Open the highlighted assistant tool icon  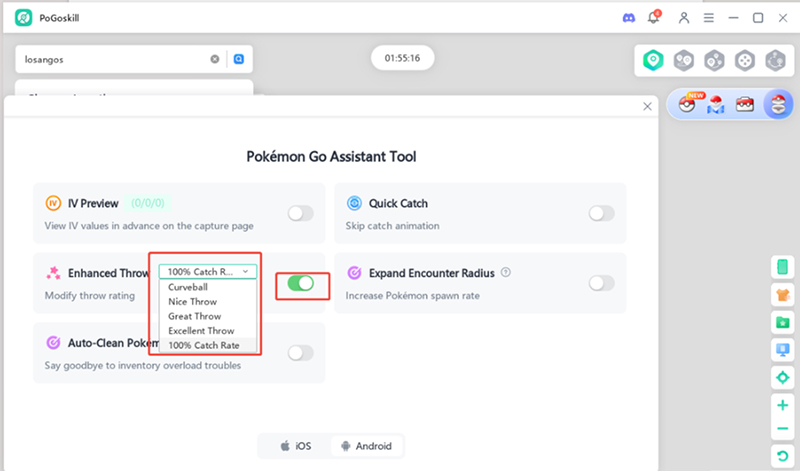click(778, 104)
